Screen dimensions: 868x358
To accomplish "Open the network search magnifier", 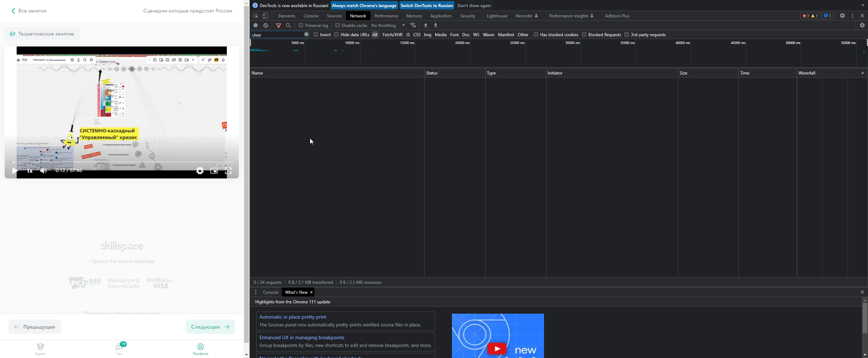I will 289,26.
